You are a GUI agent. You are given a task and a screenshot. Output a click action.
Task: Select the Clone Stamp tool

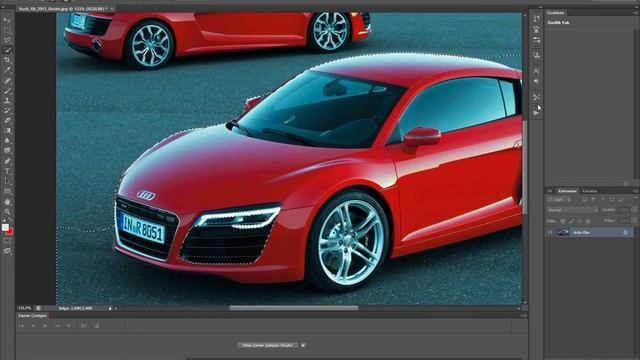[7, 100]
